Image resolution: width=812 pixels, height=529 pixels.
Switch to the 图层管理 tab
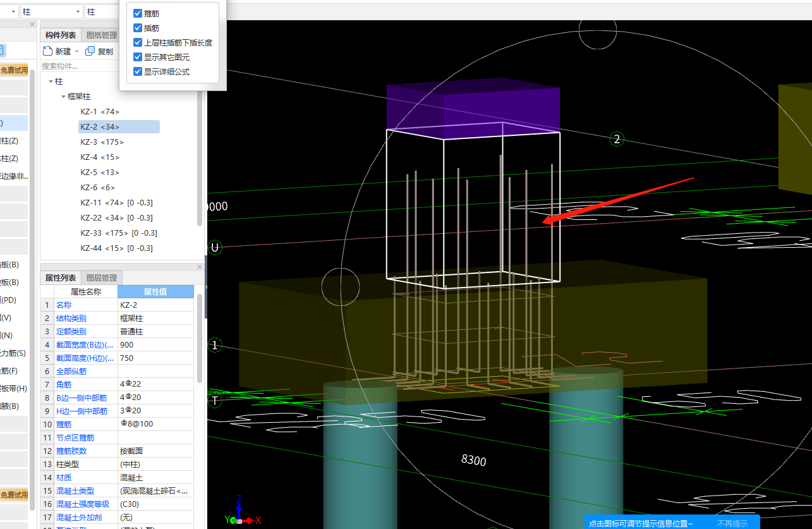(102, 278)
